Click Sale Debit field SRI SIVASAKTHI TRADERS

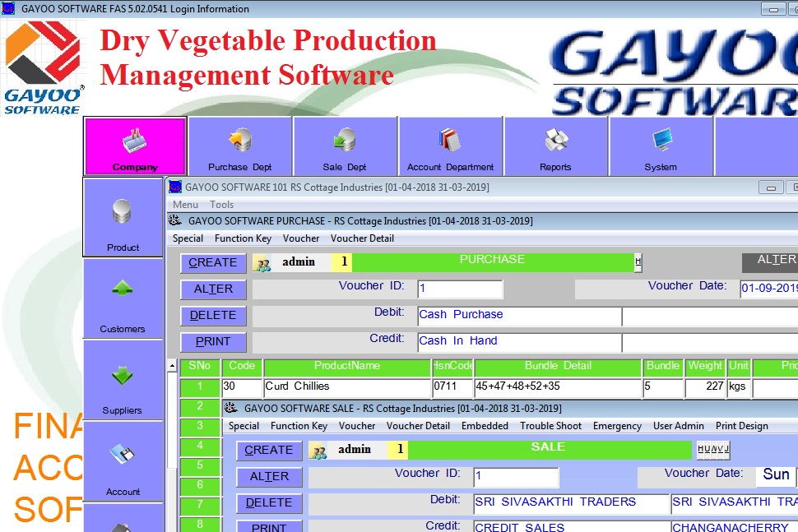tap(572, 503)
